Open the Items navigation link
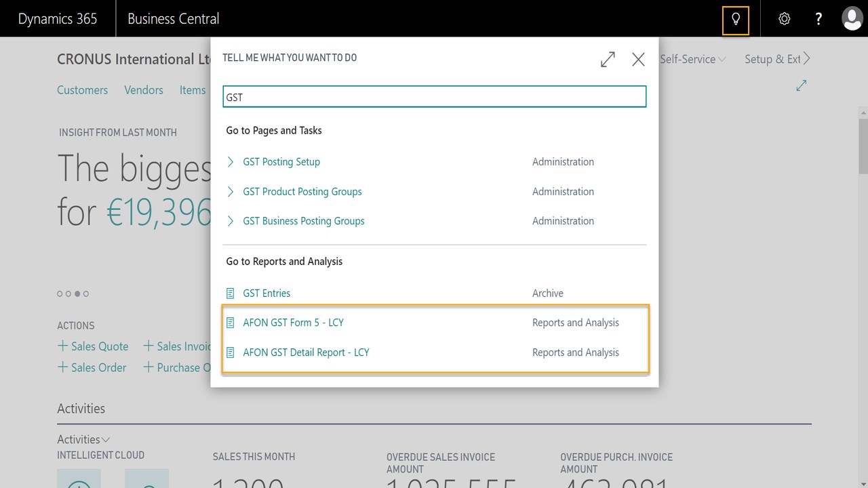This screenshot has width=868, height=488. [193, 90]
